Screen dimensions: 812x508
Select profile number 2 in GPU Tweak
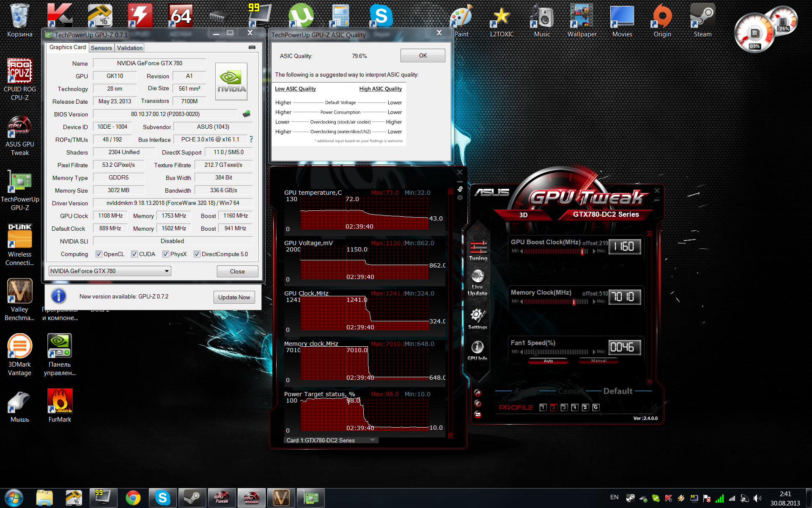(553, 407)
